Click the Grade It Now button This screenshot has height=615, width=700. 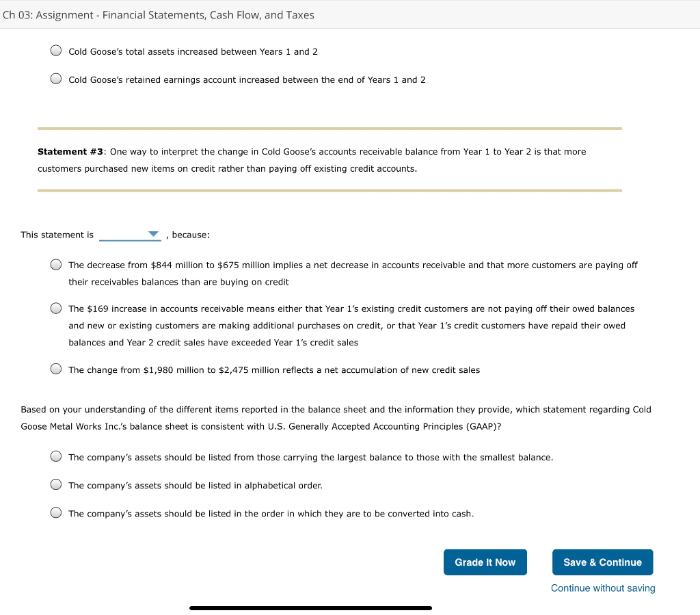point(485,562)
